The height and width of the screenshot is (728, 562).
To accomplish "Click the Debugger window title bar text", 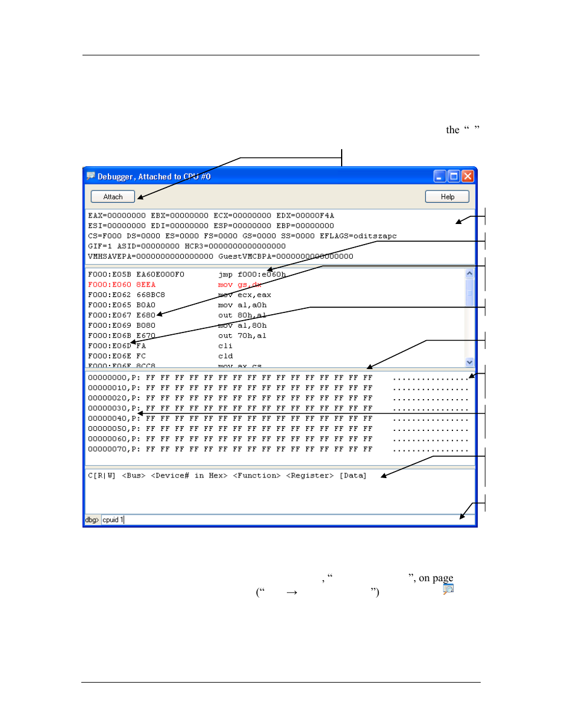I will tap(154, 176).
